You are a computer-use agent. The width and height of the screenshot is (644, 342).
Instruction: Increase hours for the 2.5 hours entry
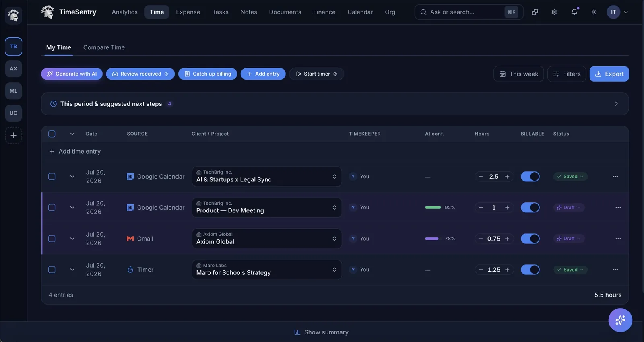click(507, 177)
